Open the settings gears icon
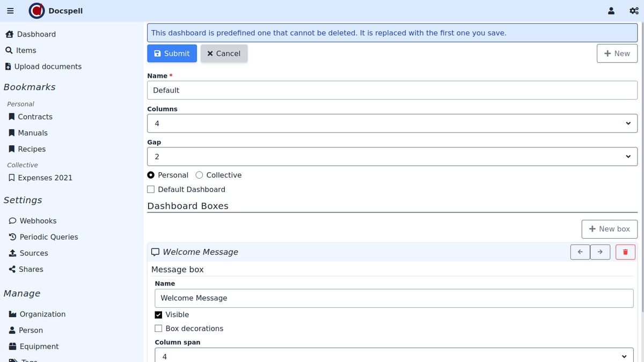Viewport: 644px width, 362px height. coord(633,11)
